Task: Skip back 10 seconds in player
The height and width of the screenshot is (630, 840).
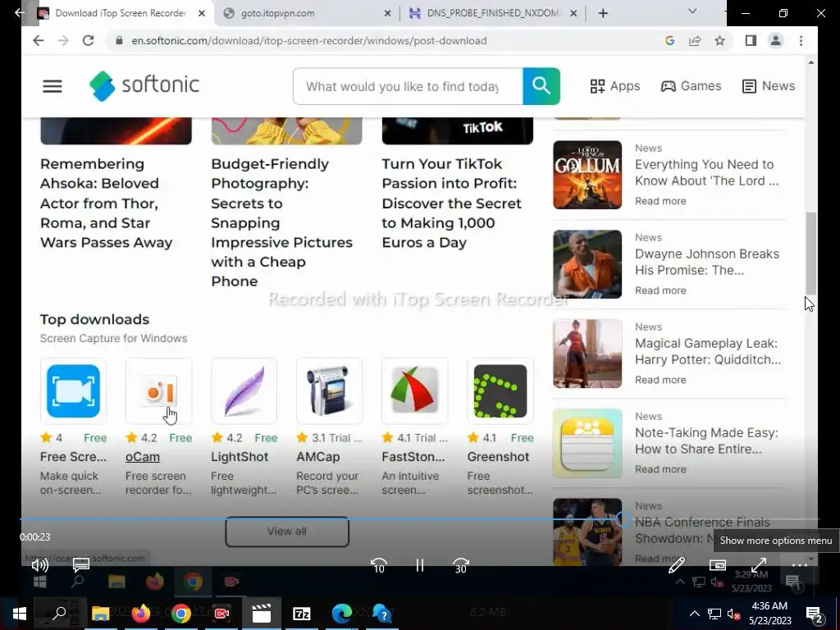Action: pyautogui.click(x=379, y=565)
